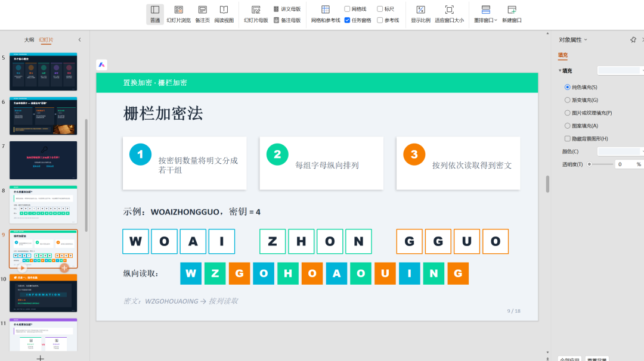Select slide 7 thumbnail
The width and height of the screenshot is (644, 361).
coord(43,160)
